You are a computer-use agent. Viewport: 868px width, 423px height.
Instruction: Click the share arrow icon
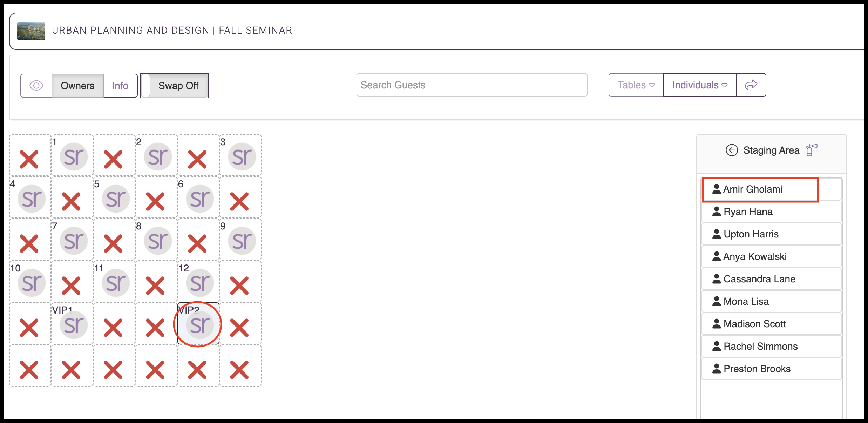coord(751,85)
